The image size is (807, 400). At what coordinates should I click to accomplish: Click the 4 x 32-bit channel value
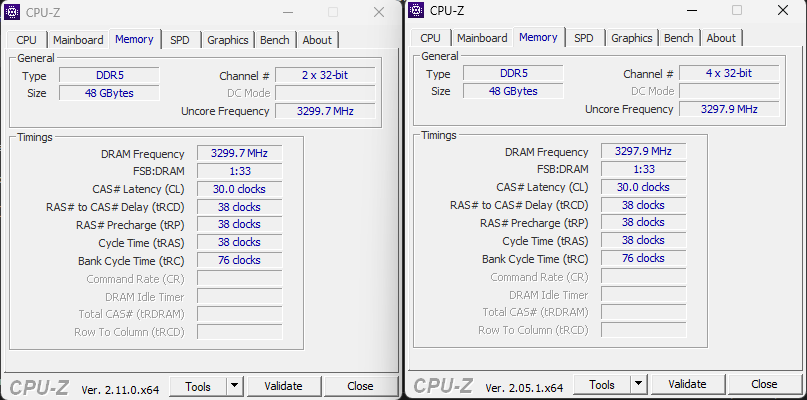pyautogui.click(x=729, y=73)
